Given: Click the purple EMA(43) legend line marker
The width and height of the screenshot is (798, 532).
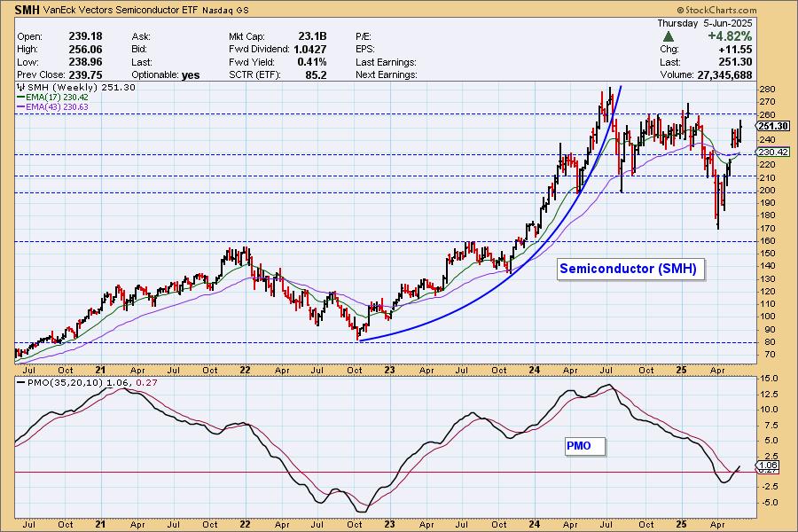Looking at the screenshot, I should 21,107.
